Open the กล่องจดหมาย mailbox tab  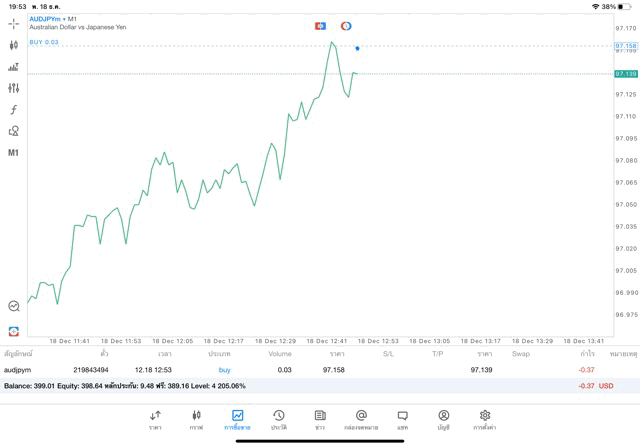click(361, 420)
